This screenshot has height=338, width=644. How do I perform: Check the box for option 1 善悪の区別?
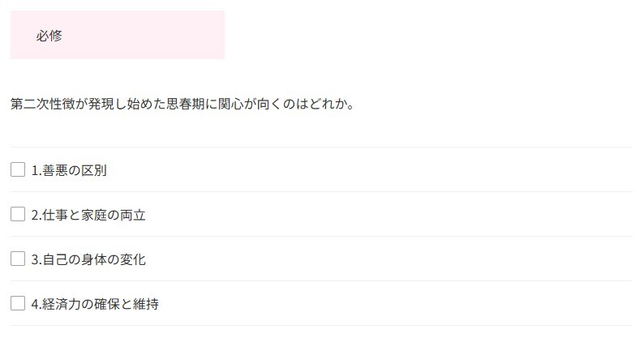(18, 169)
